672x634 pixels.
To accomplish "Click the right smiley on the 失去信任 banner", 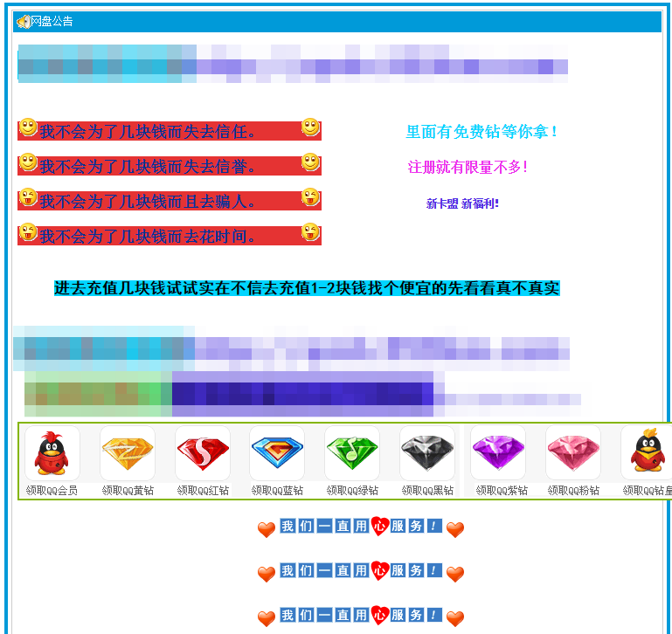I will pyautogui.click(x=311, y=127).
